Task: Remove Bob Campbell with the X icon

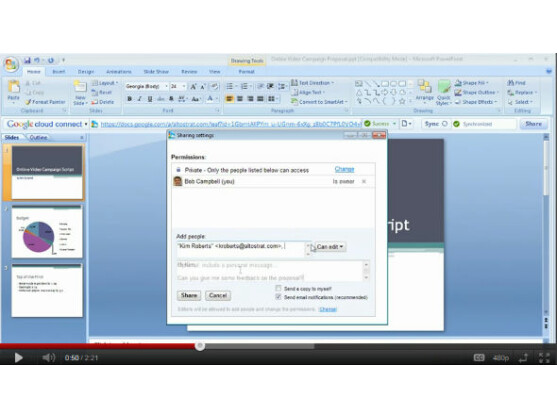Action: click(364, 181)
